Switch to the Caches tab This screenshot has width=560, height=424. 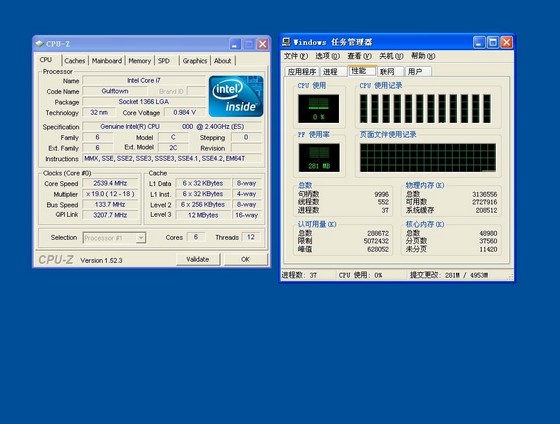point(75,61)
